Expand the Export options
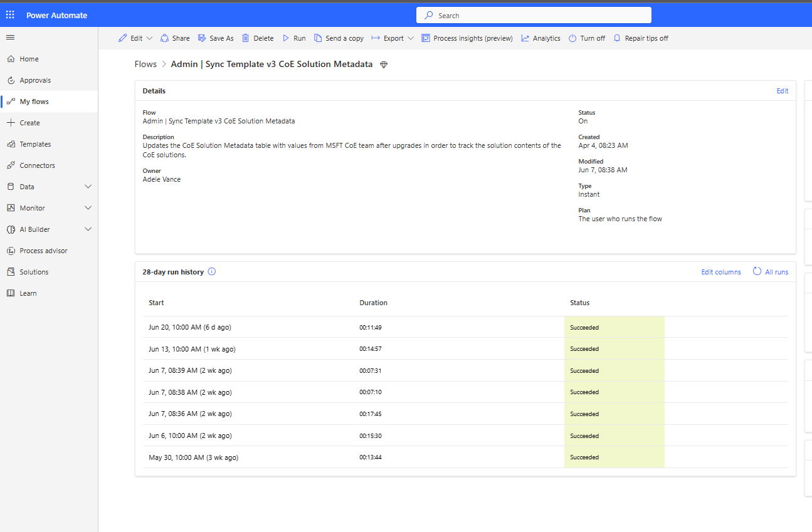The width and height of the screenshot is (812, 532). click(411, 38)
